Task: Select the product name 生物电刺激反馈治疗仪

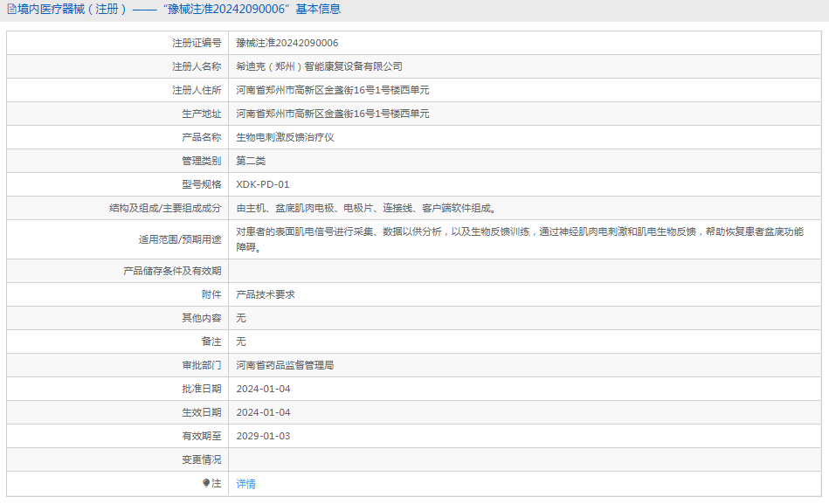Action: pyautogui.click(x=285, y=137)
